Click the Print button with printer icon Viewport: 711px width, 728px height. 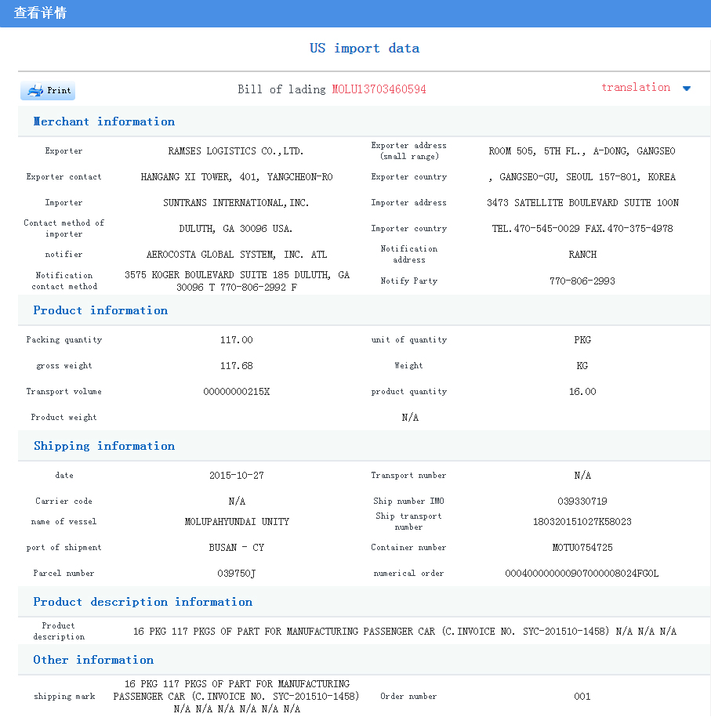pos(48,90)
